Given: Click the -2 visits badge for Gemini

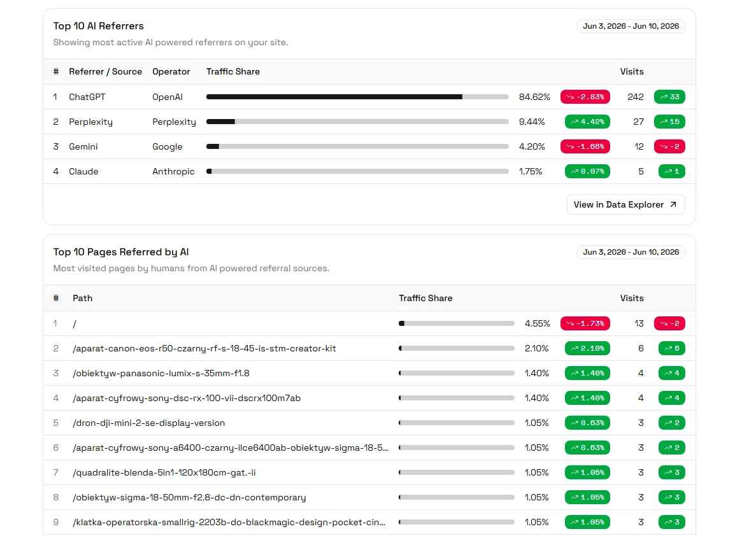Looking at the screenshot, I should (669, 146).
